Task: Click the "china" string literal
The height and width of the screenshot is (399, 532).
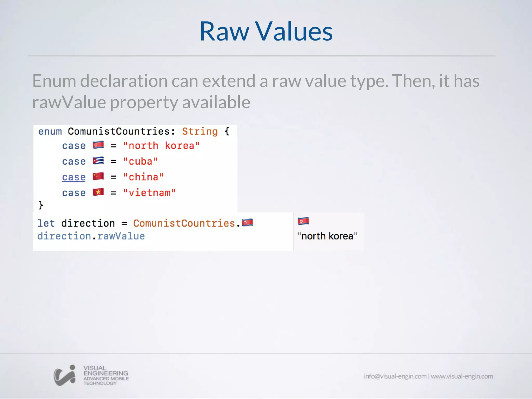Action: coord(143,177)
